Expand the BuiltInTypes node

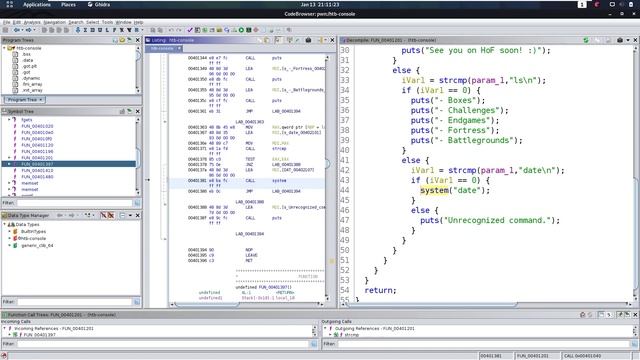pyautogui.click(x=9, y=231)
